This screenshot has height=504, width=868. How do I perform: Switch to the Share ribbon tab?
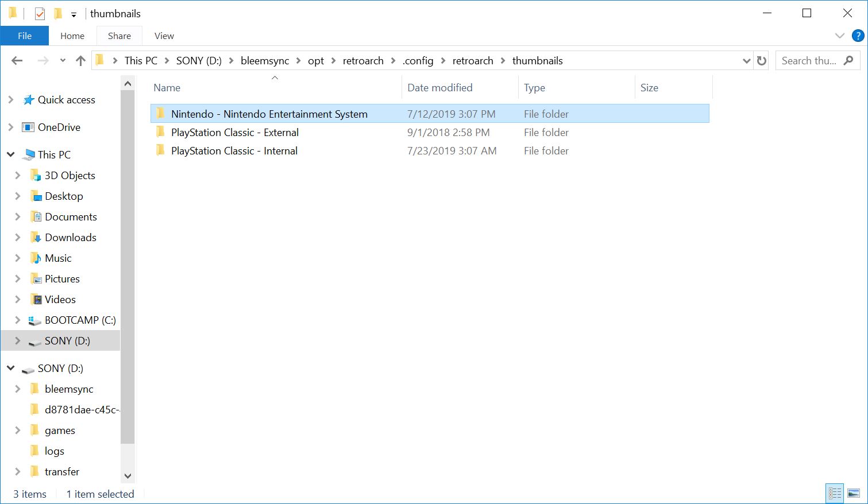119,36
